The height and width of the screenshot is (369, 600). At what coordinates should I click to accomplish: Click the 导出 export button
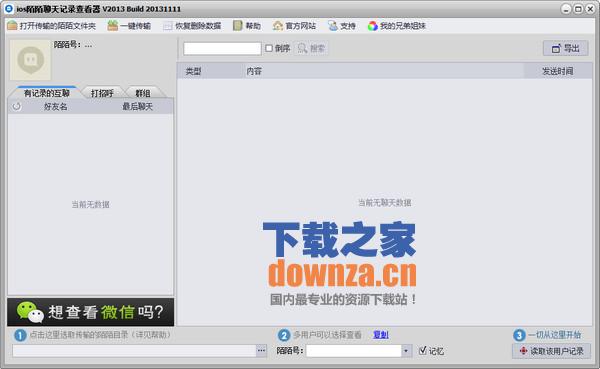click(566, 48)
